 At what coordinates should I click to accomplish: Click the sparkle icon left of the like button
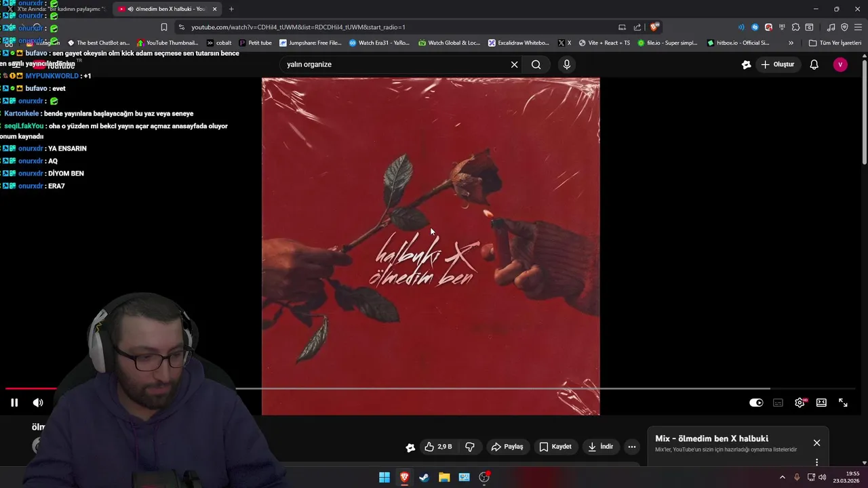[410, 447]
